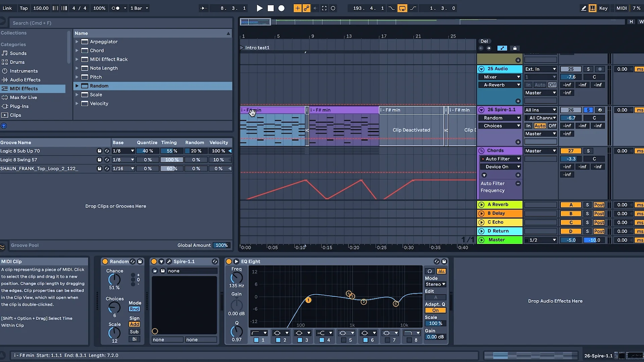
Task: Fold the 26 Spire-1.1 track
Action: point(481,110)
